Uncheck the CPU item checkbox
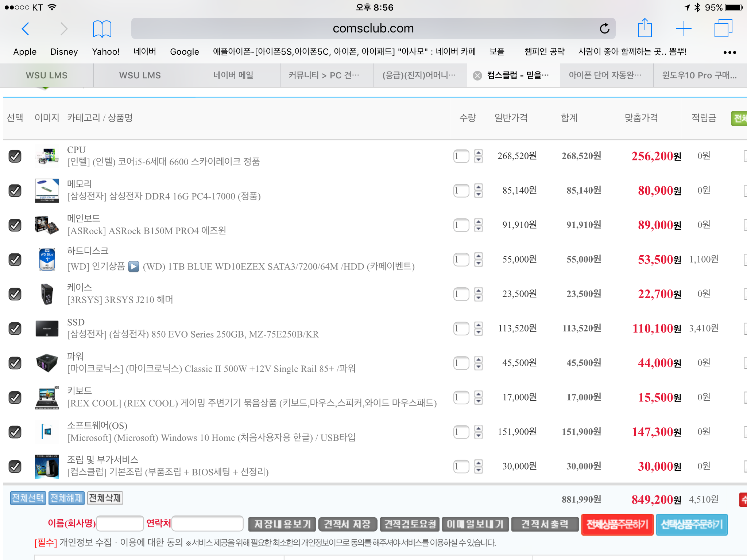 pos(15,156)
